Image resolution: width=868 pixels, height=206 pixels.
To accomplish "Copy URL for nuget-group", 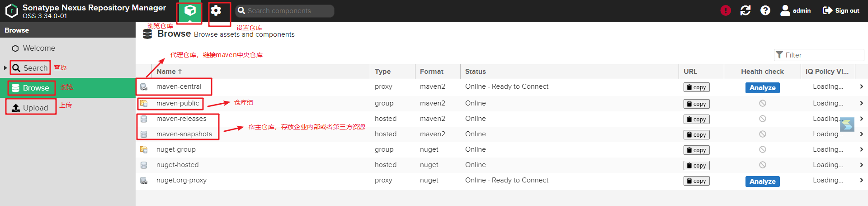I will 697,150.
